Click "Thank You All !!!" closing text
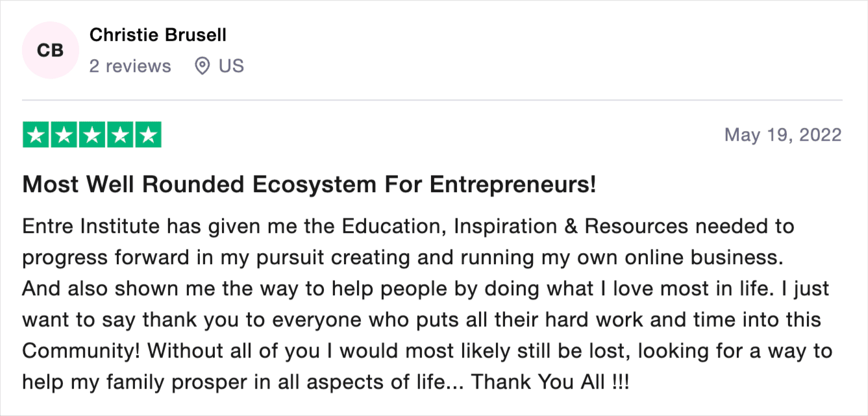Viewport: 868px width, 416px height. (x=550, y=382)
